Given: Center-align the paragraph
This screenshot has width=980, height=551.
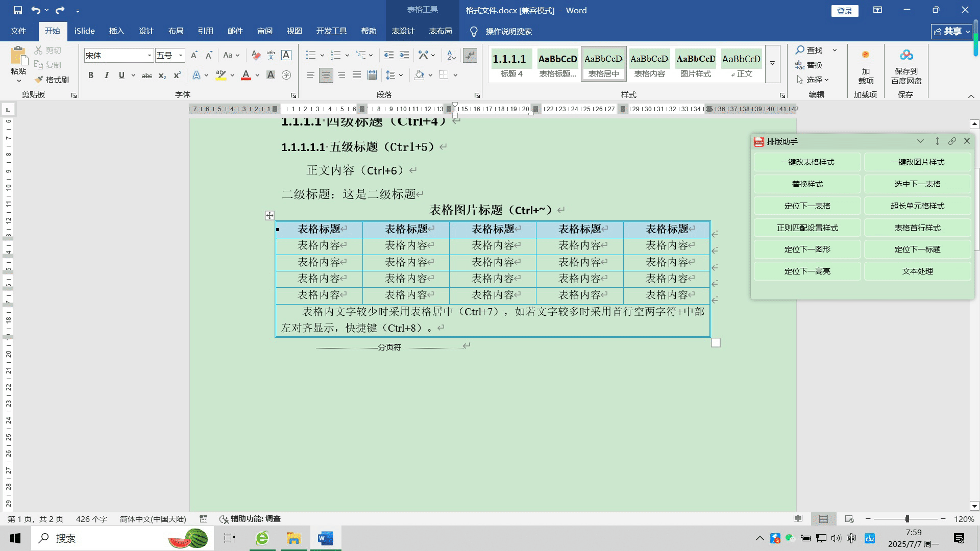Looking at the screenshot, I should (x=326, y=76).
